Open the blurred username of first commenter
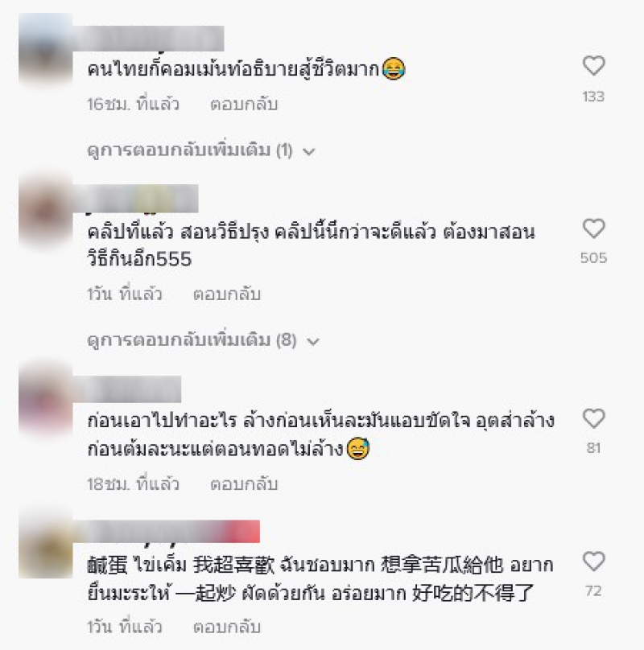Viewport: 644px width, 650px height. 149,39
